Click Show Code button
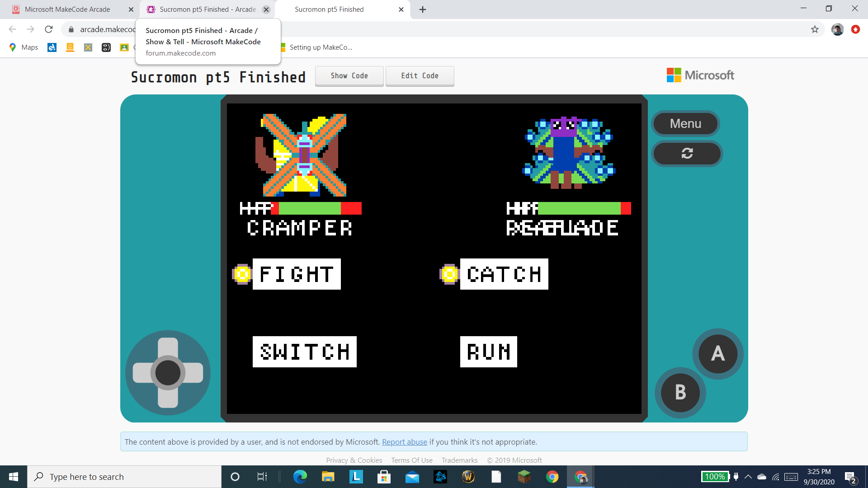Screen dimensions: 868x488 [349, 76]
